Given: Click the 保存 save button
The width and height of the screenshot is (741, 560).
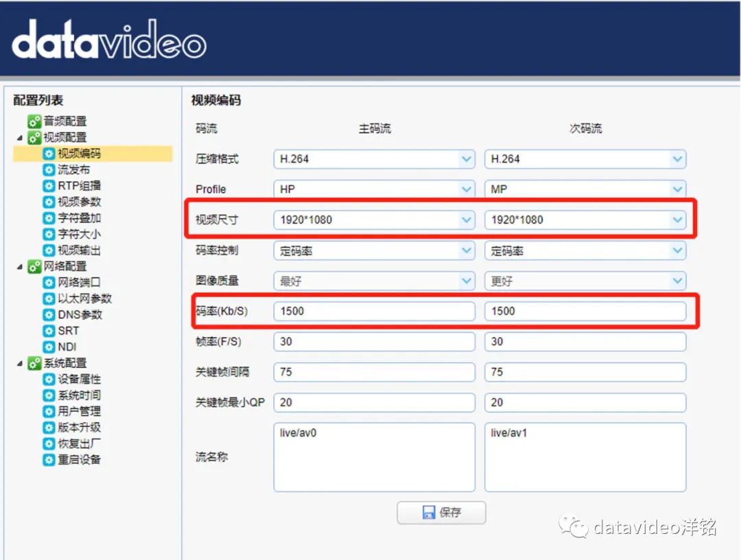Looking at the screenshot, I should click(441, 513).
